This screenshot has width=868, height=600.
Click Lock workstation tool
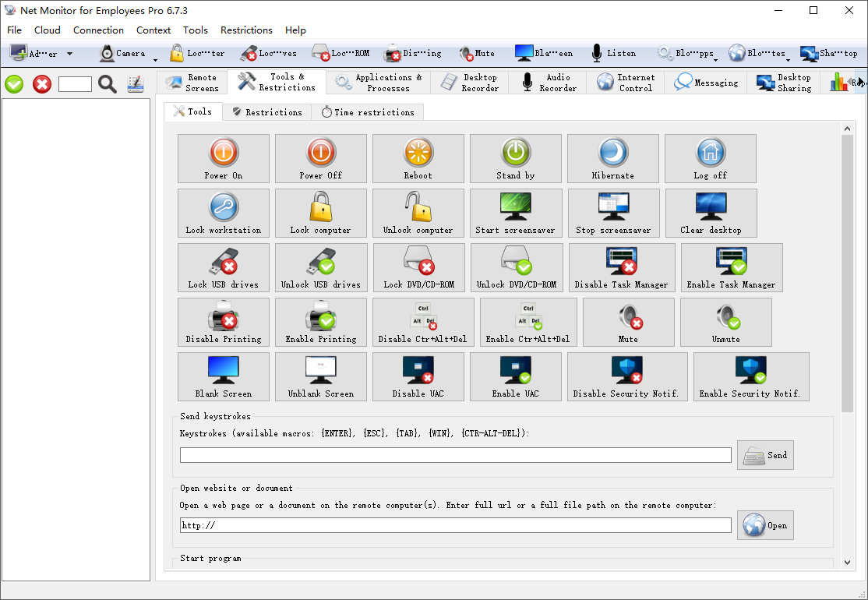tap(223, 213)
